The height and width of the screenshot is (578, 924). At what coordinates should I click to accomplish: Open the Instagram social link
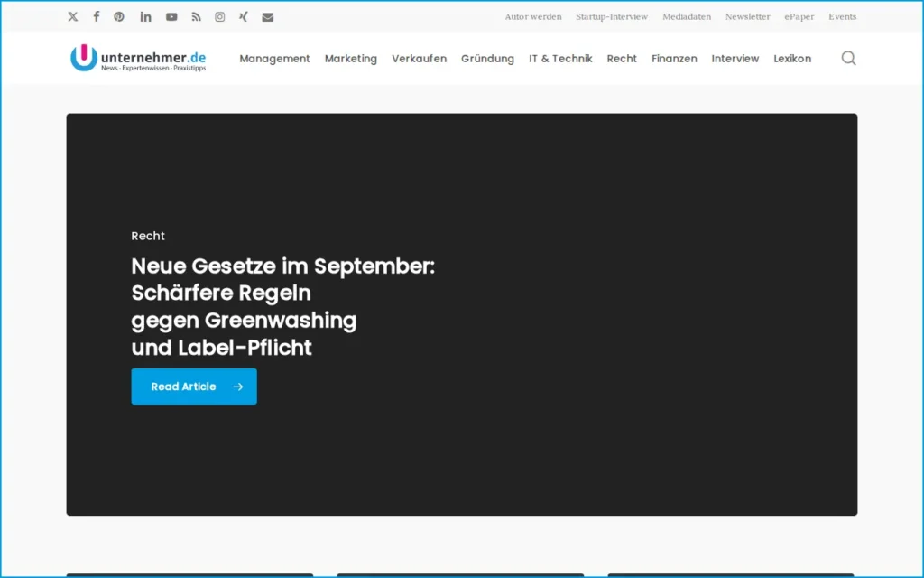pyautogui.click(x=220, y=16)
